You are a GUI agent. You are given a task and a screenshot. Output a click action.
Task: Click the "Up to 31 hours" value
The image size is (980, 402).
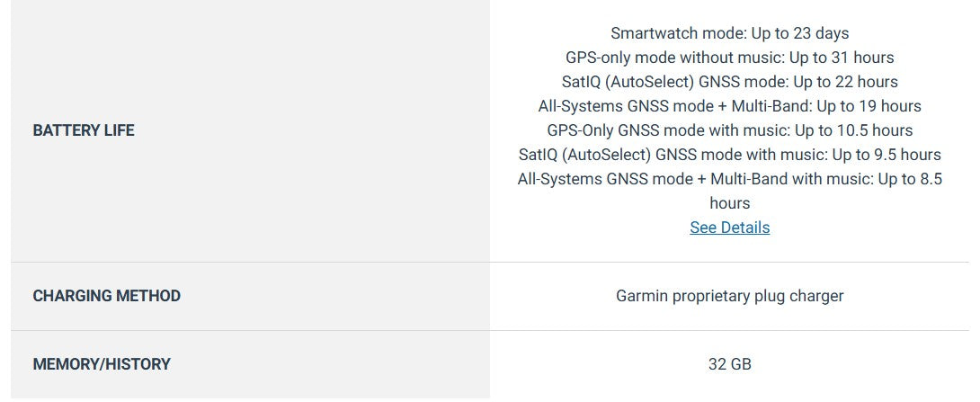842,58
